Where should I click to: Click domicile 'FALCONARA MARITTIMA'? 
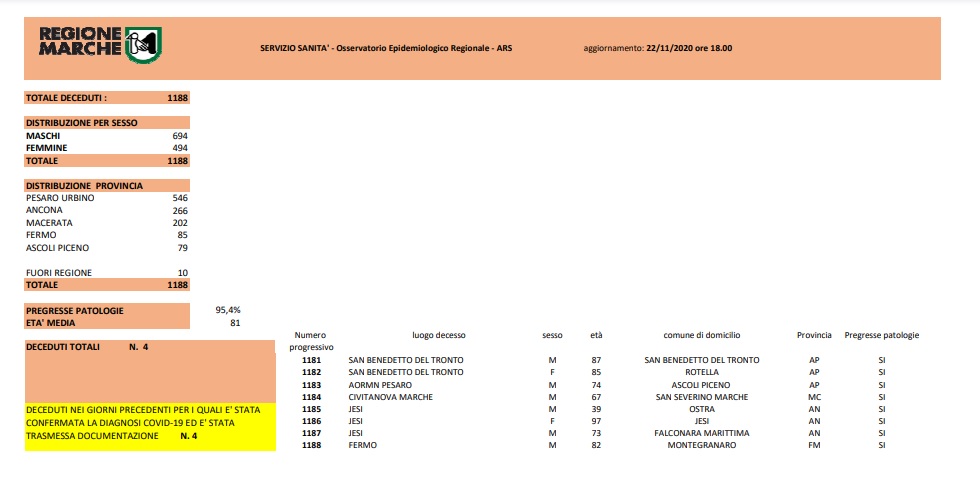(x=702, y=433)
